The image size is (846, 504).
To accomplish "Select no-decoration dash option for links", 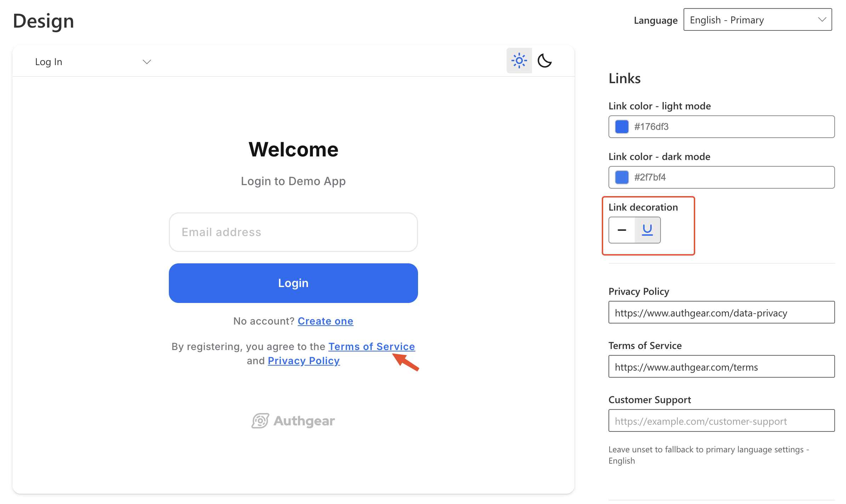I will tap(622, 230).
